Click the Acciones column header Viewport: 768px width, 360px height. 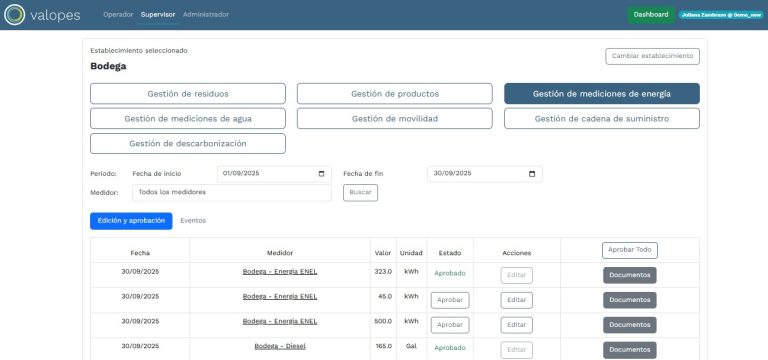pos(516,253)
